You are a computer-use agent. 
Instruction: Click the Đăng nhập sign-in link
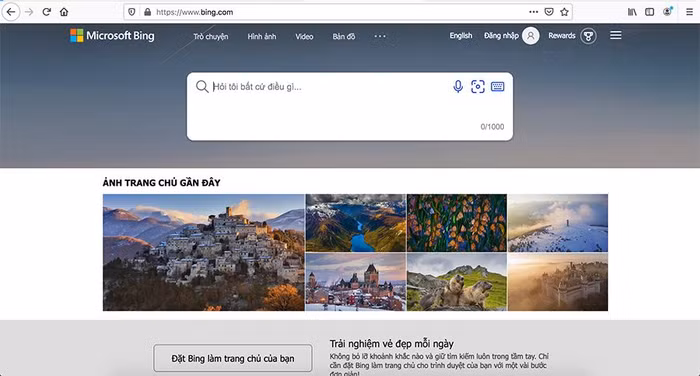coord(501,36)
